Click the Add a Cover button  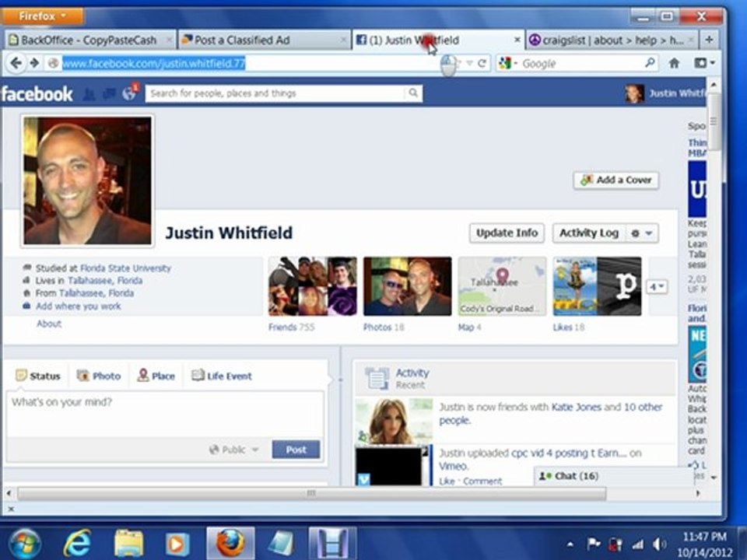pyautogui.click(x=616, y=180)
